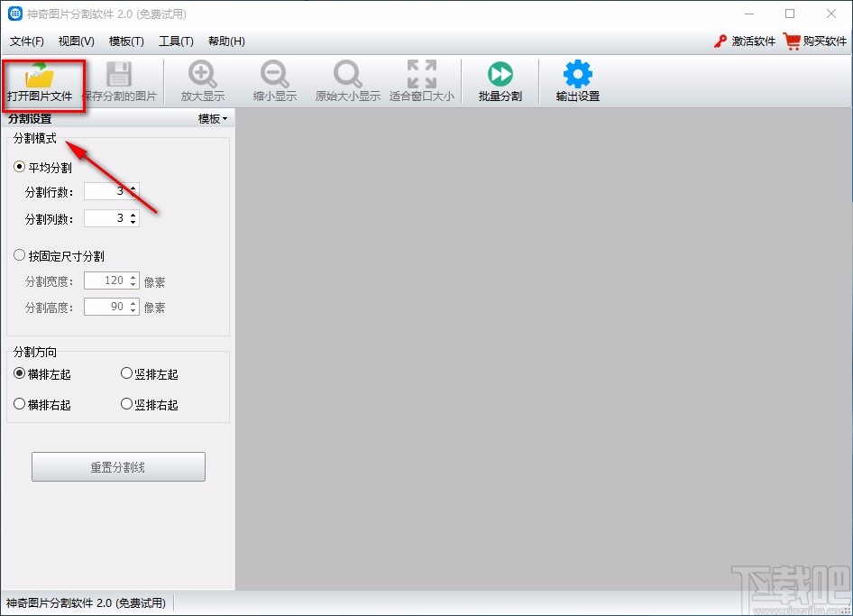Click the 重置分割线 button
Viewport: 853px width, 616px height.
tap(118, 467)
